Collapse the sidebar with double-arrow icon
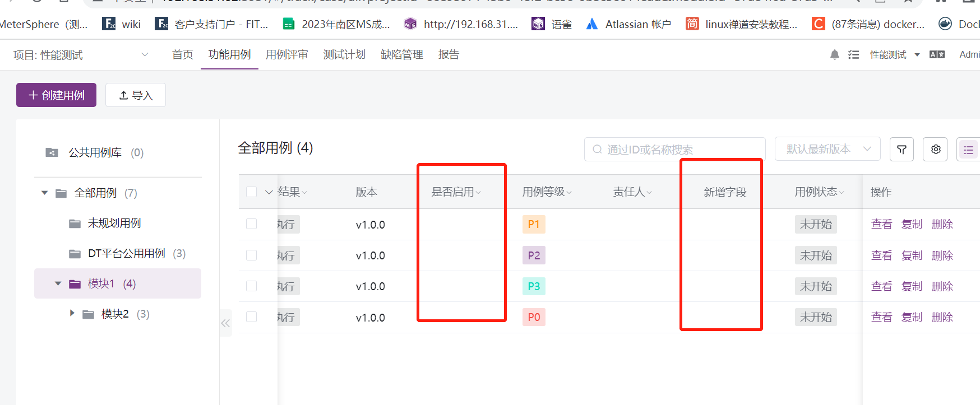 pos(225,323)
